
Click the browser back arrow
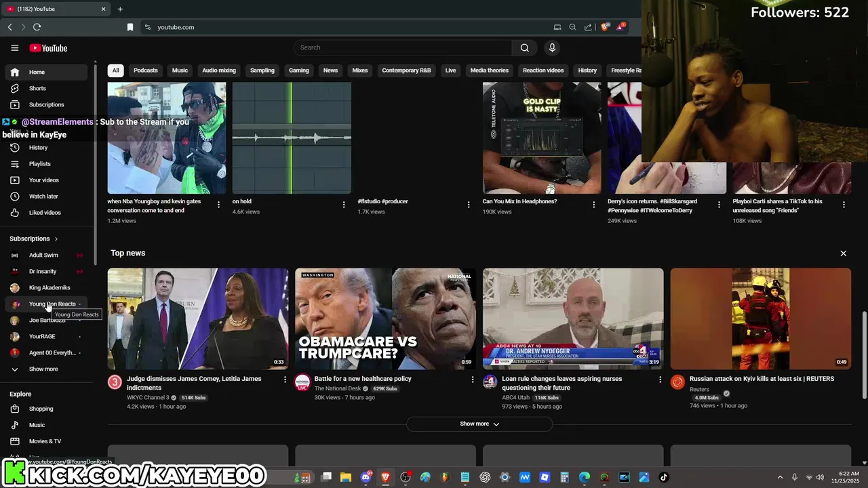[9, 27]
